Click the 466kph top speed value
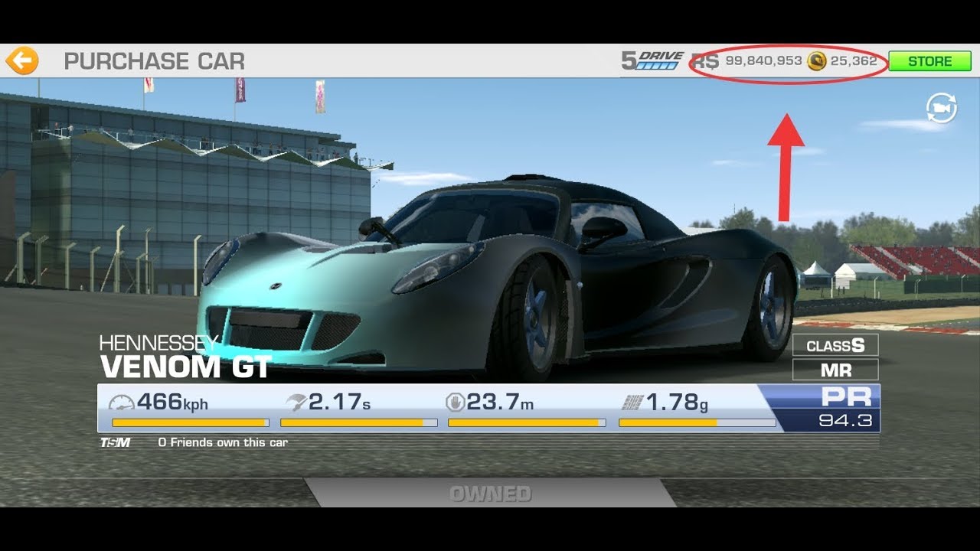The width and height of the screenshot is (980, 551). (x=172, y=402)
